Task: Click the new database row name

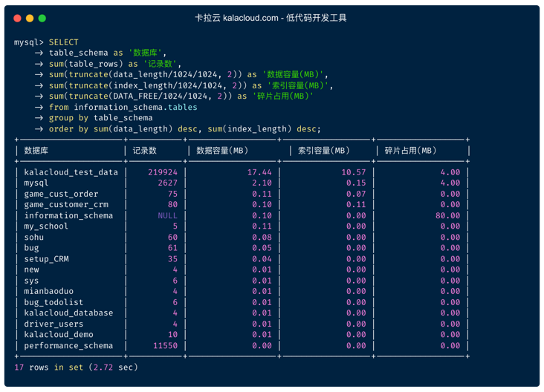Action: [31, 269]
